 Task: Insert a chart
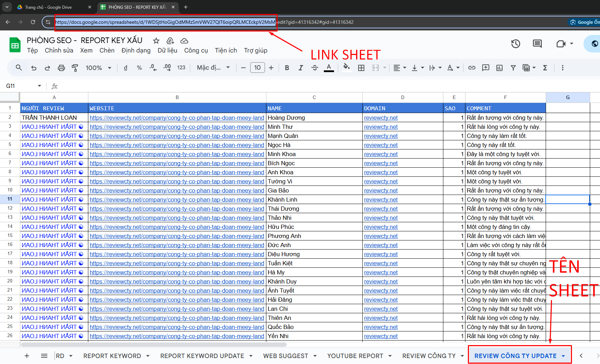click(x=499, y=68)
